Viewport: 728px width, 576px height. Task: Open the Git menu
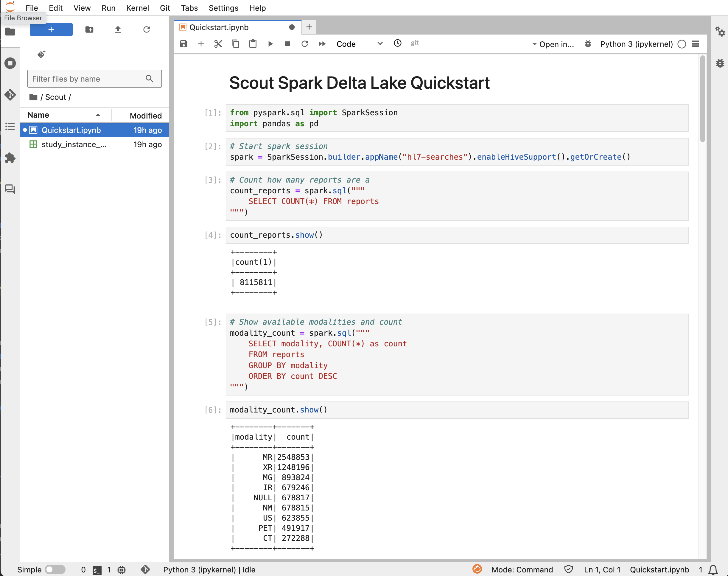tap(165, 8)
